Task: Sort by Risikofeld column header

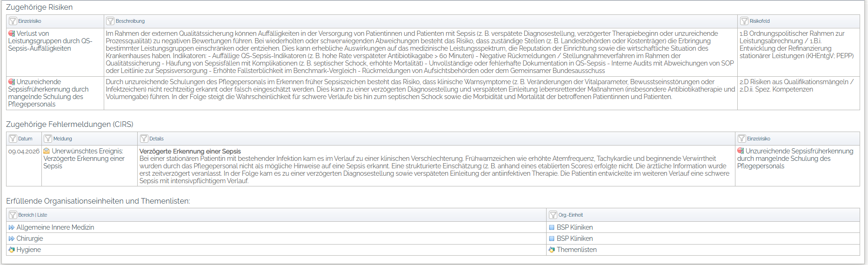Action: coord(760,21)
